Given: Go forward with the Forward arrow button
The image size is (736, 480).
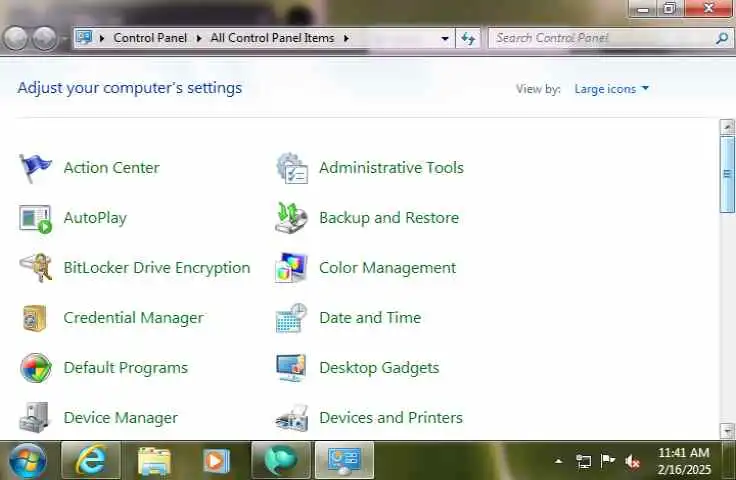Looking at the screenshot, I should (x=45, y=38).
